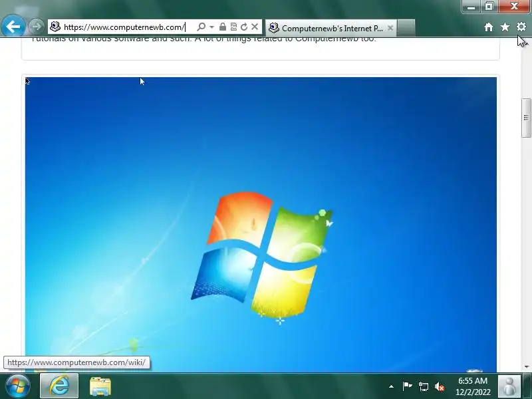This screenshot has height=399, width=532.
Task: Refresh the page with the reload icon
Action: tap(244, 27)
